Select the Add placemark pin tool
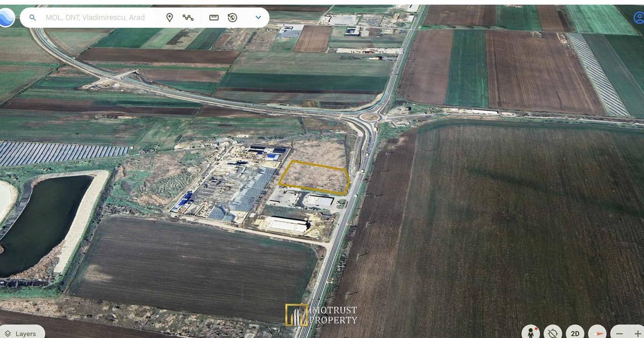 (x=170, y=18)
